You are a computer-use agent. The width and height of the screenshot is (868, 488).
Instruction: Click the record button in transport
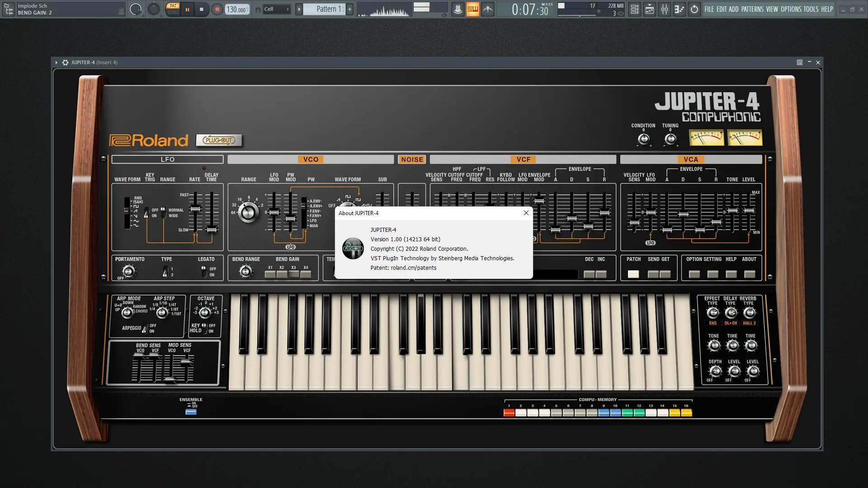(x=217, y=9)
